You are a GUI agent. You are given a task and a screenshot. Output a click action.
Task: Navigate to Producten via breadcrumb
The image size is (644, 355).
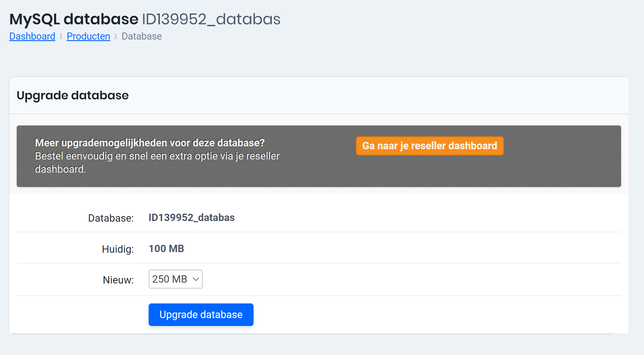(88, 36)
